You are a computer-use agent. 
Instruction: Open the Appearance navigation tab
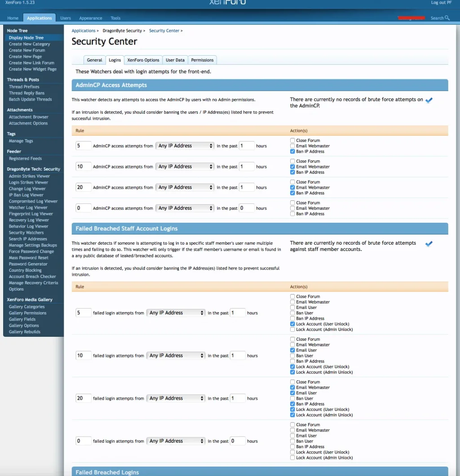point(90,18)
